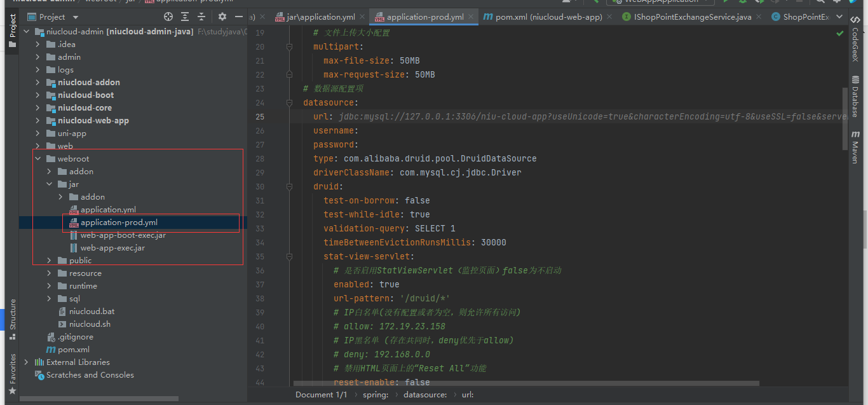Open the Database tool window
The height and width of the screenshot is (405, 868).
[x=855, y=97]
